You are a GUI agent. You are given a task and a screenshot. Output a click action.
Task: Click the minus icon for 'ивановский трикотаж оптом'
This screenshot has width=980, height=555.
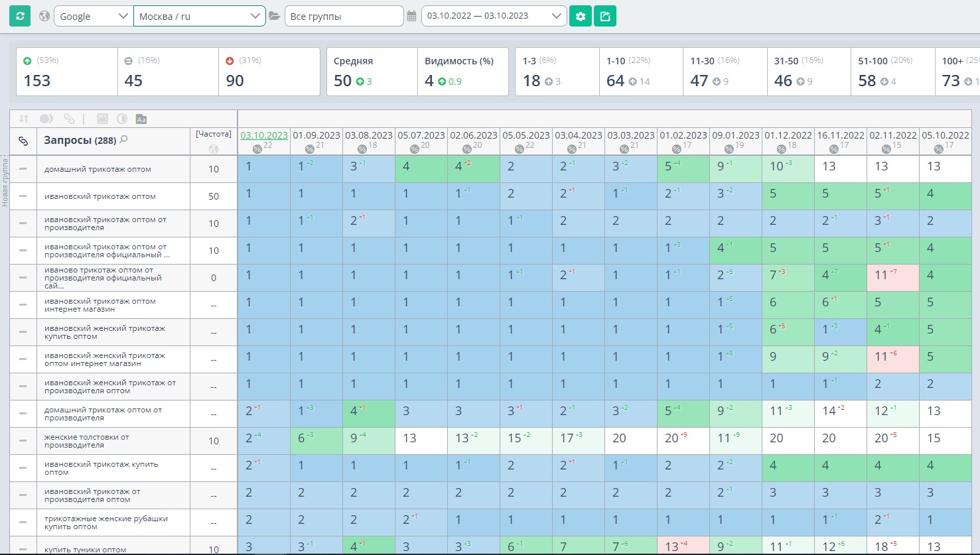[x=23, y=196]
